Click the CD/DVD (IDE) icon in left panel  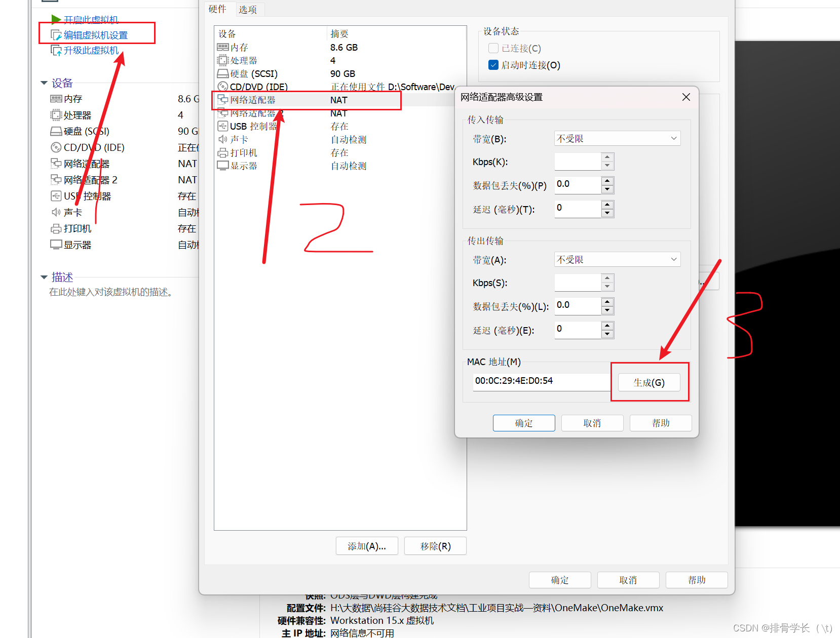[x=56, y=147]
